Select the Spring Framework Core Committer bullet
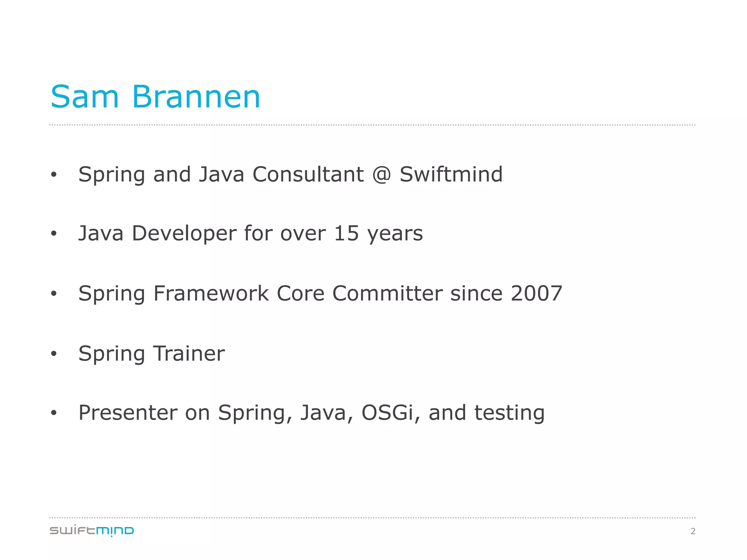 (x=320, y=293)
